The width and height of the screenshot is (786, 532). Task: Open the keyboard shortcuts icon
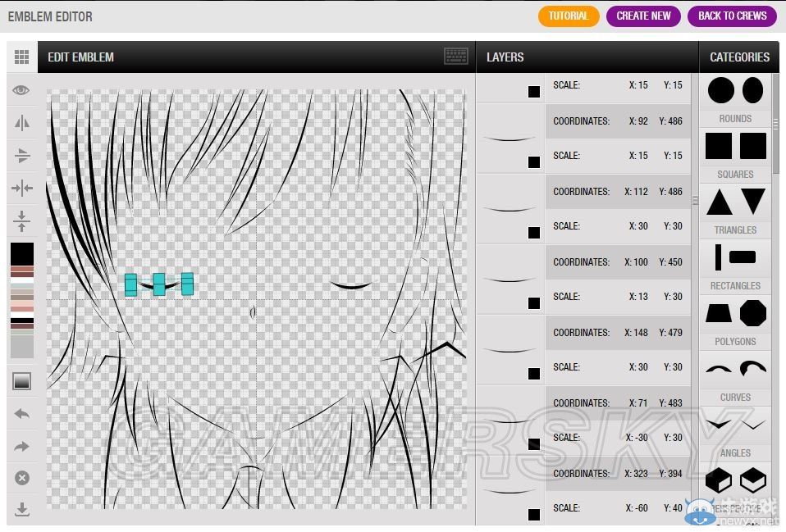[x=456, y=57]
